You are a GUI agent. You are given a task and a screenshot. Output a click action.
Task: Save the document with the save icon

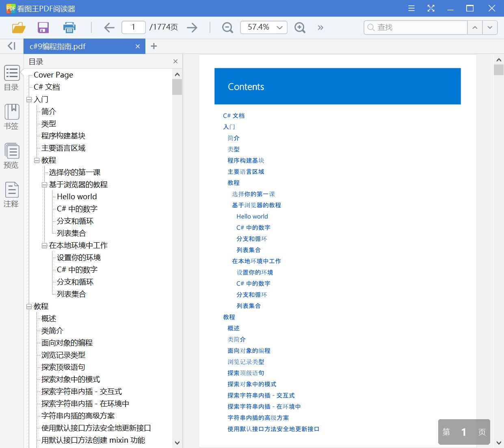pos(43,27)
